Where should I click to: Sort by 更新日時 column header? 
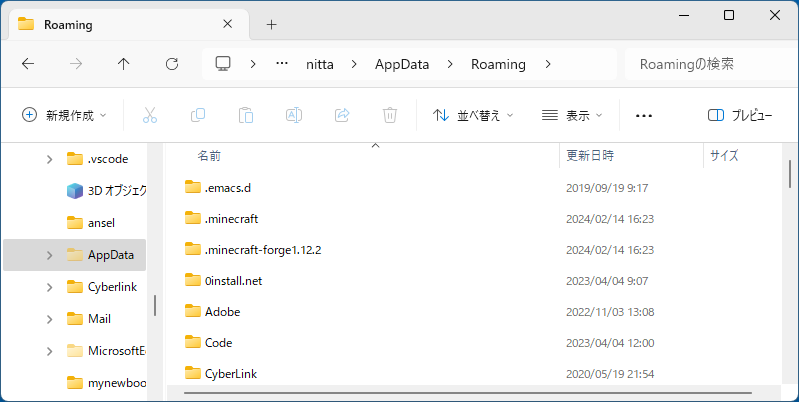[x=590, y=156]
